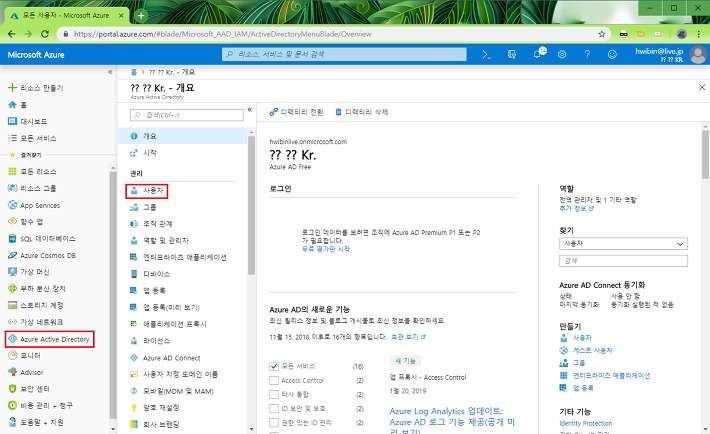This screenshot has width=710, height=434.
Task: Open a new browser tab
Action: (141, 15)
